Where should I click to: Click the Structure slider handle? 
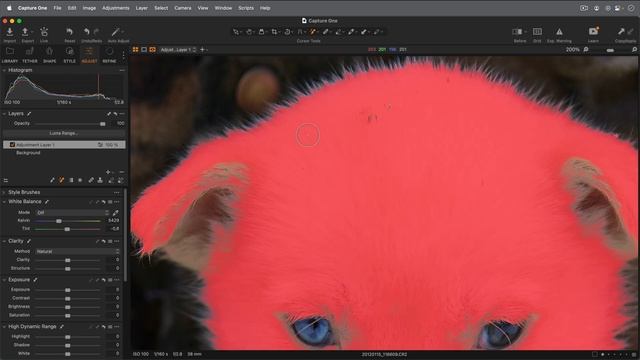tap(68, 269)
